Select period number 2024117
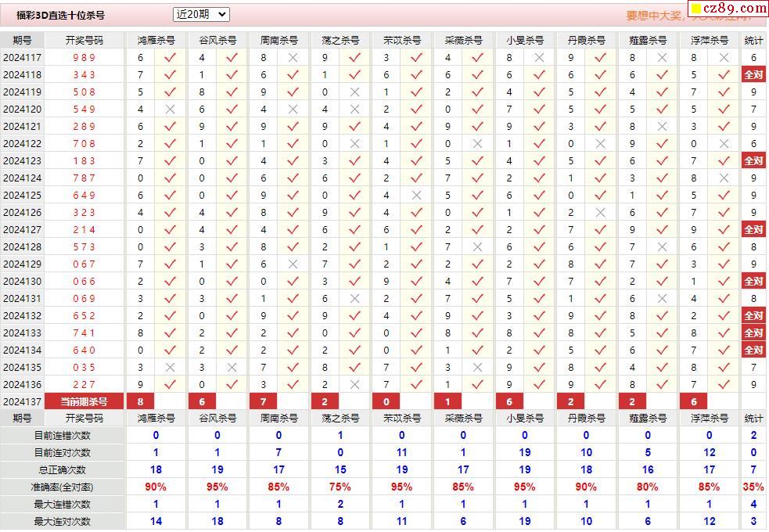The height and width of the screenshot is (532, 769). click(22, 58)
